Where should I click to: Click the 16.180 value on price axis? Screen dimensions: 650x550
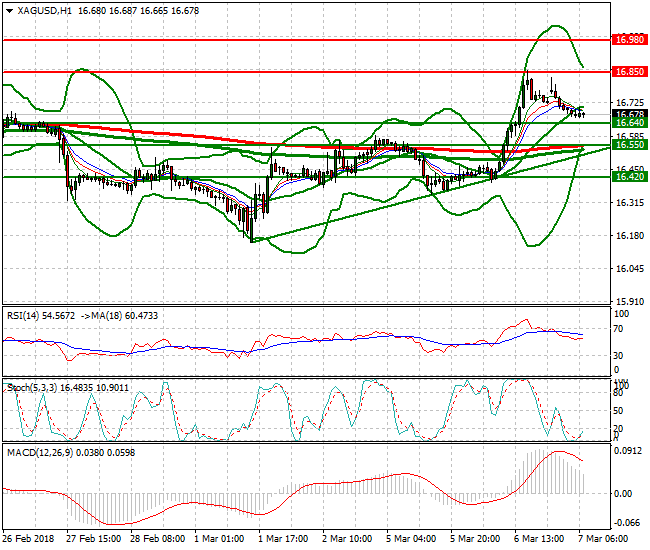629,236
